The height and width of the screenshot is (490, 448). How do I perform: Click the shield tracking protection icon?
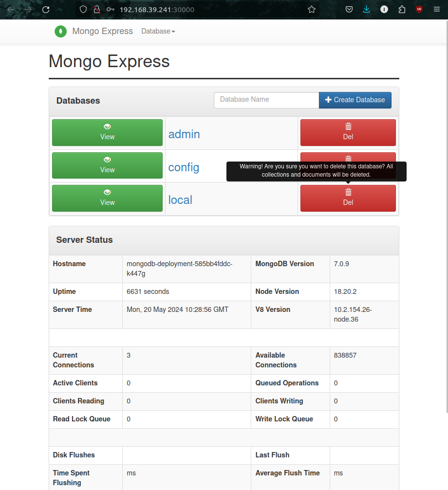coord(83,10)
